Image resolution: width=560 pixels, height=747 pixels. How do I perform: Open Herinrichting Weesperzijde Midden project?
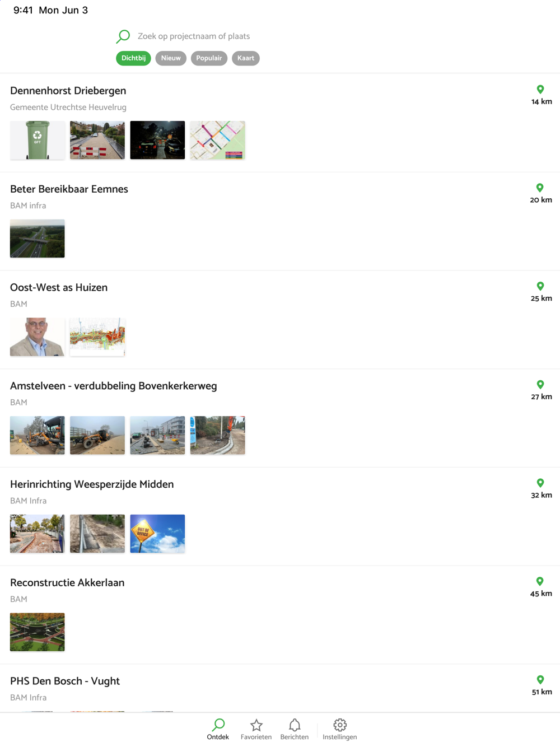click(280, 517)
